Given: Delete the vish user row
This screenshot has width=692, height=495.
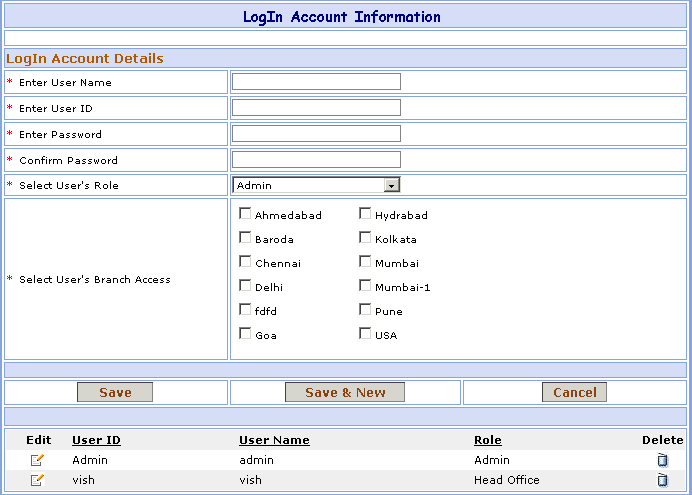Looking at the screenshot, I should click(x=661, y=480).
